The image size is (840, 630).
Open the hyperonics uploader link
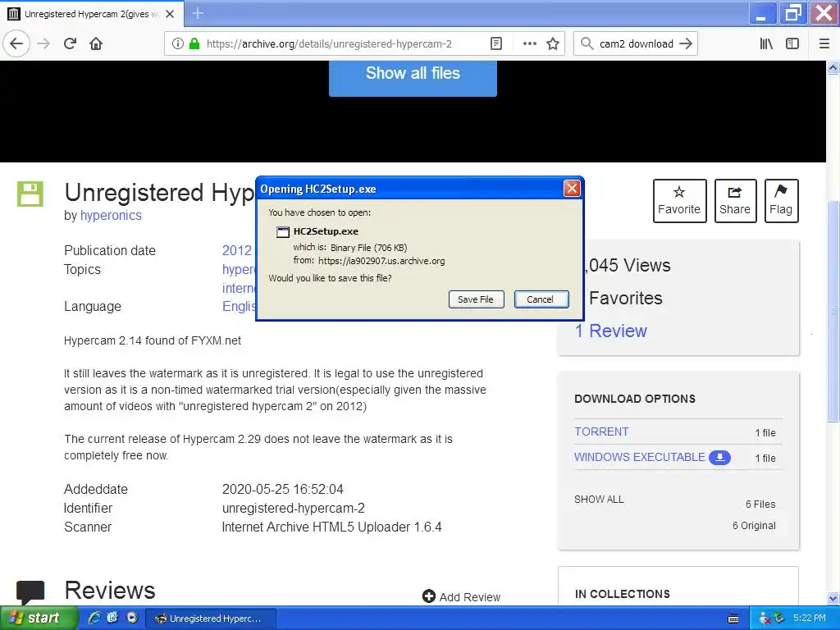(x=111, y=216)
